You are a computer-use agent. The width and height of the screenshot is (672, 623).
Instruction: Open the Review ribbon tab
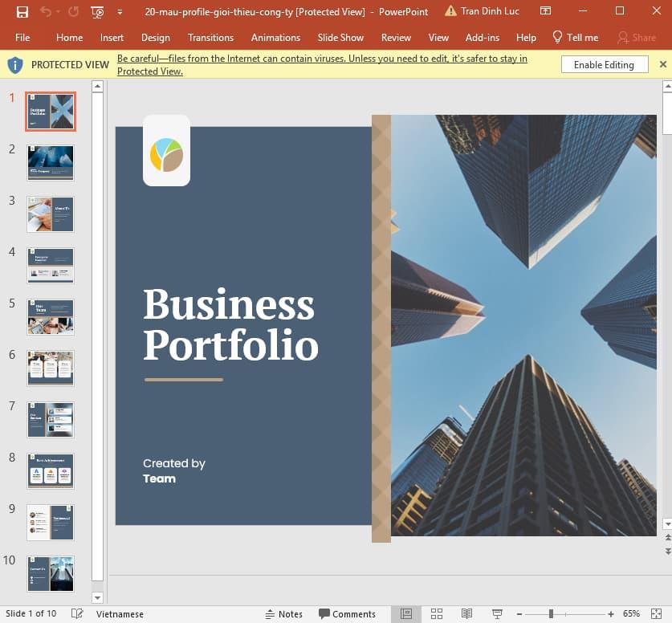click(395, 37)
